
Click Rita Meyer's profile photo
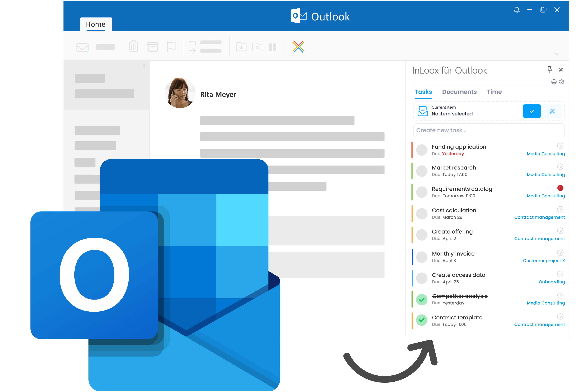[x=180, y=93]
